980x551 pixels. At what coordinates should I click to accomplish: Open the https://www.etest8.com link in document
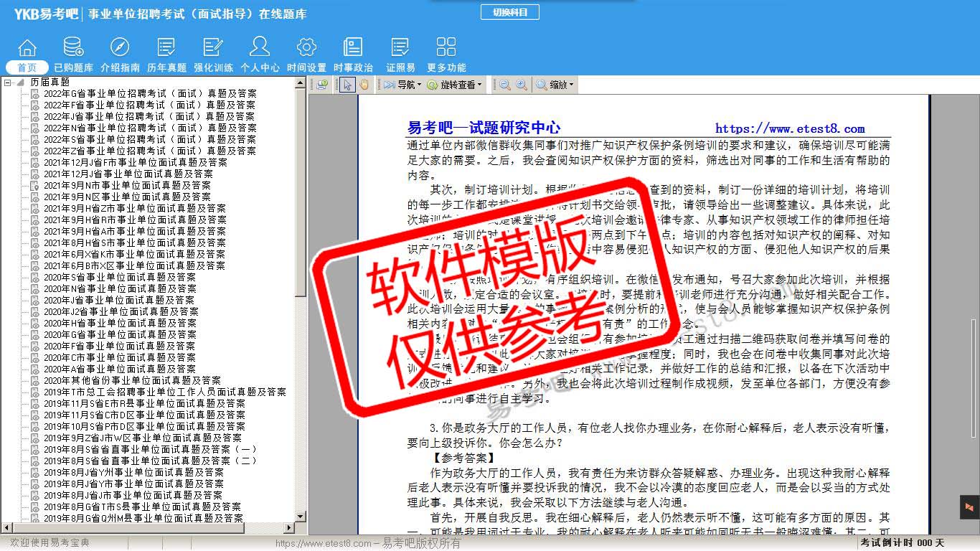[790, 129]
